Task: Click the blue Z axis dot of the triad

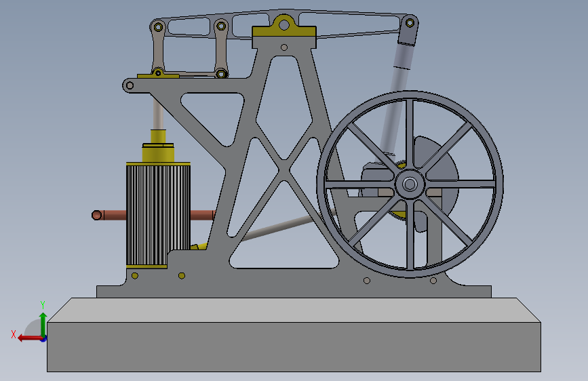Action: pos(44,339)
